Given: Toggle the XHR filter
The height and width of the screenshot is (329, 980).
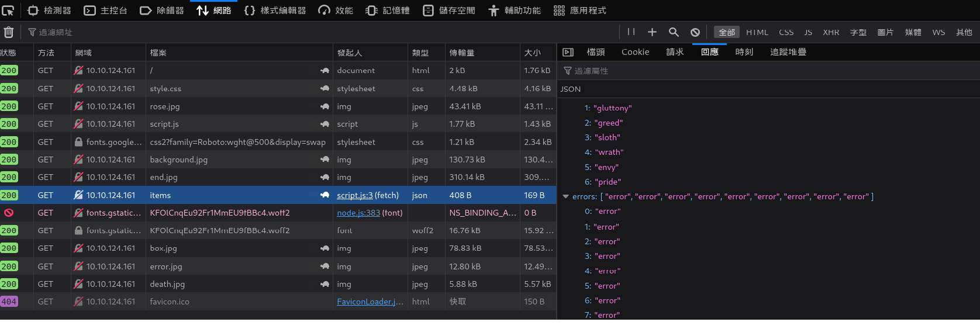Looking at the screenshot, I should 830,32.
